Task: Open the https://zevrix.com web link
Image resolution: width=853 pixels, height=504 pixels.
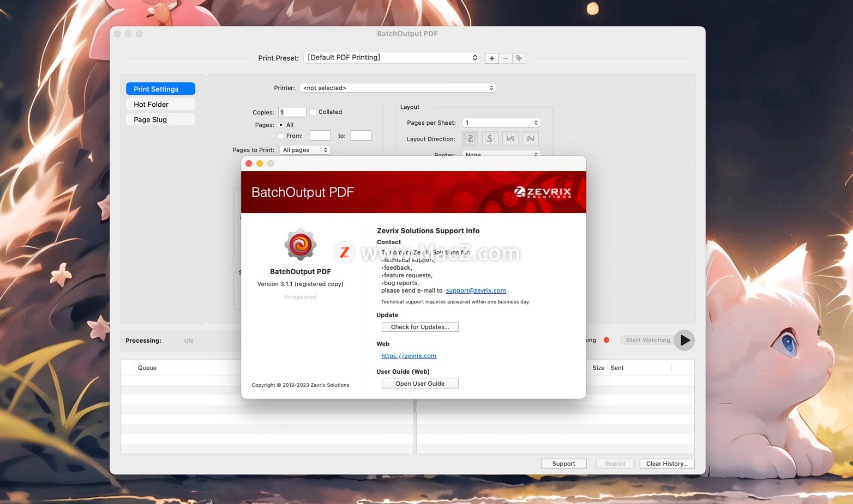Action: [x=409, y=356]
